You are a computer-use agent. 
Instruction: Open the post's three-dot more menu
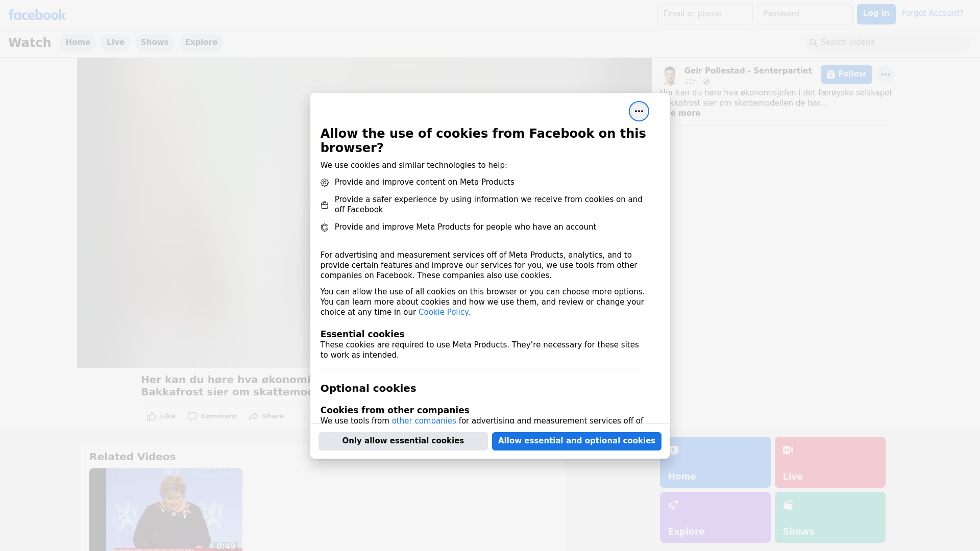click(x=885, y=74)
